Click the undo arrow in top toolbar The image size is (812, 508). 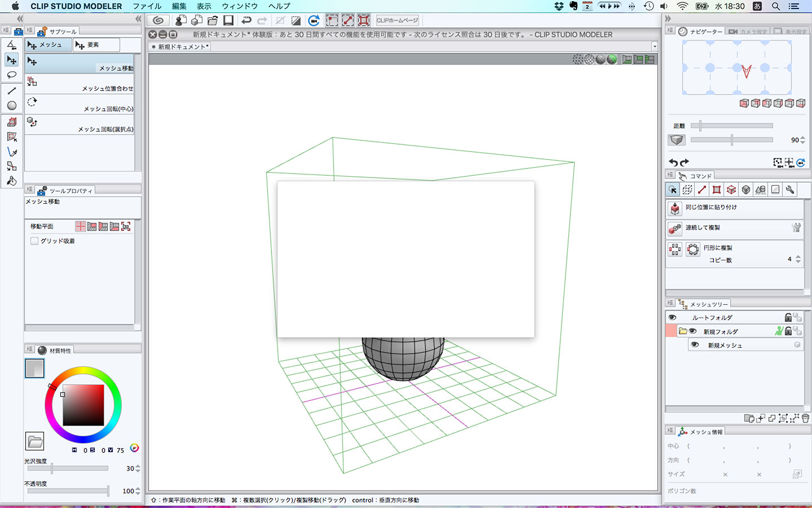(246, 20)
